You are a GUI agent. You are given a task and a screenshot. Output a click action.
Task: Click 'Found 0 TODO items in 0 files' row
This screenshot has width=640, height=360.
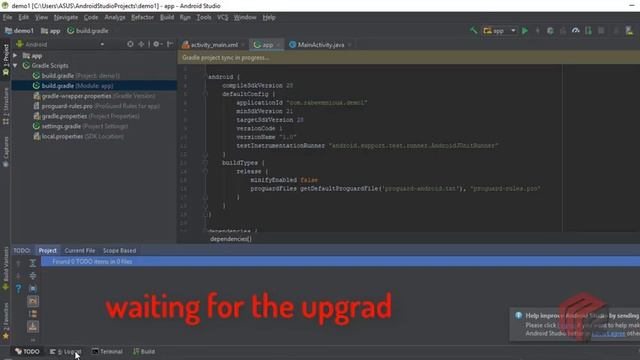click(x=340, y=262)
